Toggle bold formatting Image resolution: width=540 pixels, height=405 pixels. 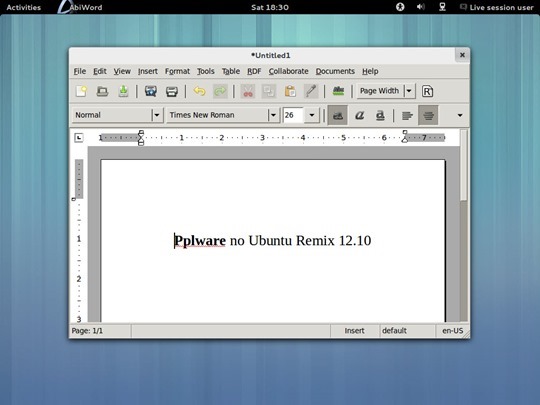(x=338, y=115)
